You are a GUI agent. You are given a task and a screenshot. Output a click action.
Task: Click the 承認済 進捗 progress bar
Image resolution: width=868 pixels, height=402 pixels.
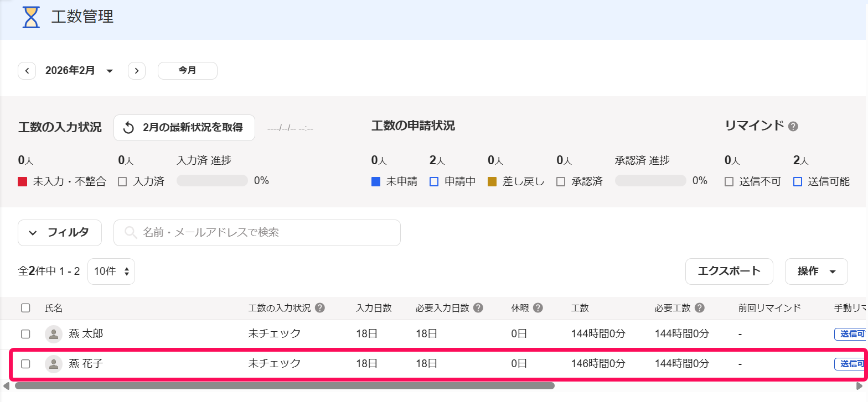650,181
